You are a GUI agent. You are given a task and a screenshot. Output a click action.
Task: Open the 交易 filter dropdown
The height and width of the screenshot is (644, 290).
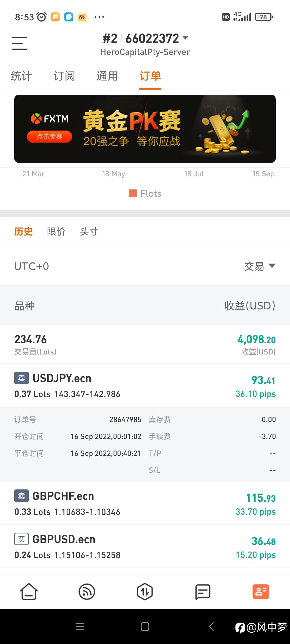(259, 266)
